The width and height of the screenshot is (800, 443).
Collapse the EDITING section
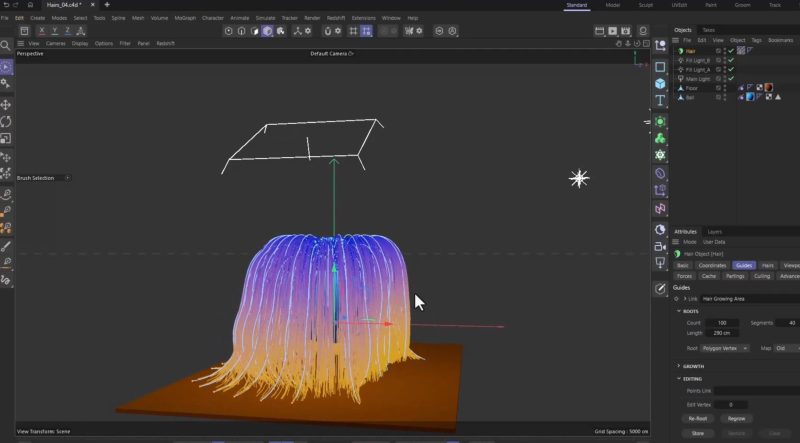tap(679, 379)
